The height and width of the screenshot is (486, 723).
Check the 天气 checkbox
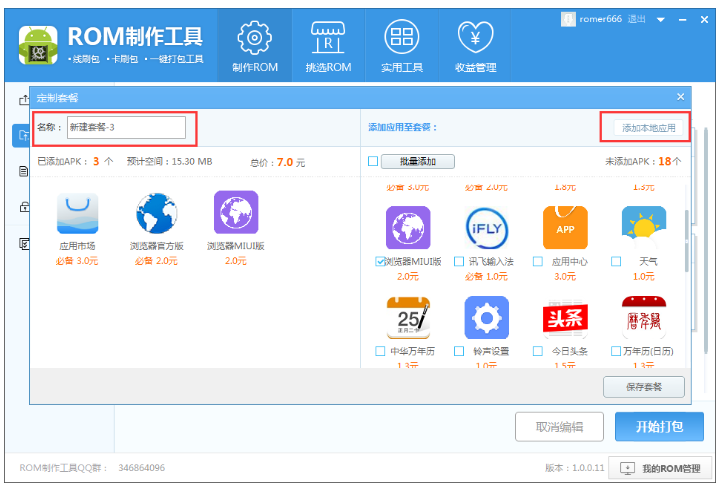click(616, 261)
